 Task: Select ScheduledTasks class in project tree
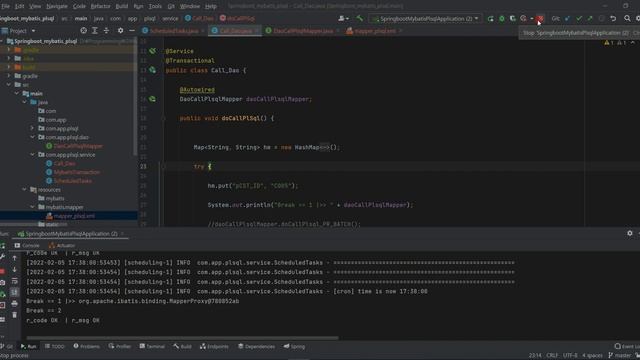[73, 181]
